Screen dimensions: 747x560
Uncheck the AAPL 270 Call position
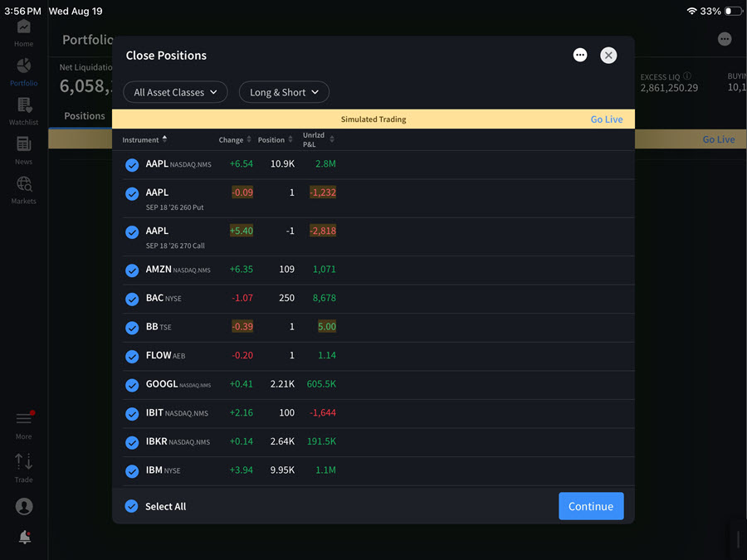pos(132,232)
